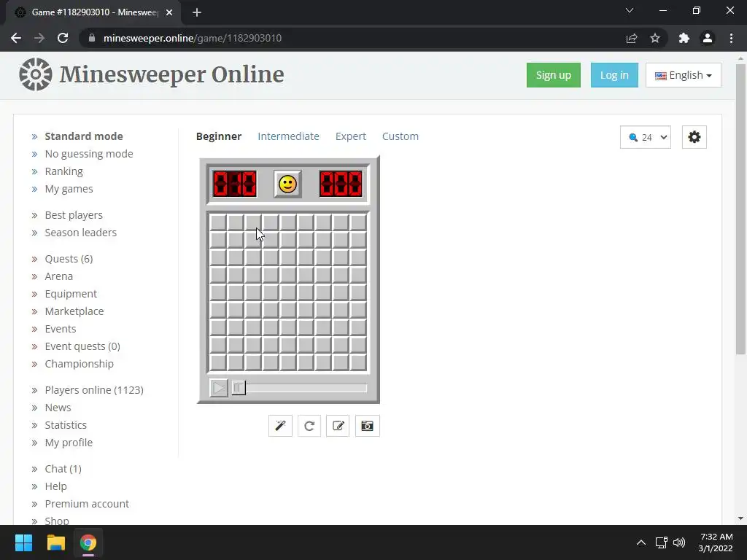Click the page vertical scrollbar

(740, 209)
